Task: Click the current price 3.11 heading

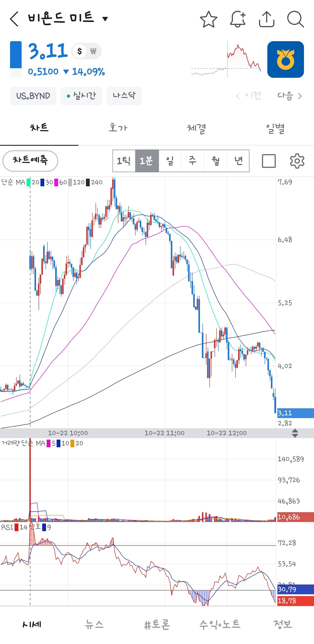Action: 48,51
